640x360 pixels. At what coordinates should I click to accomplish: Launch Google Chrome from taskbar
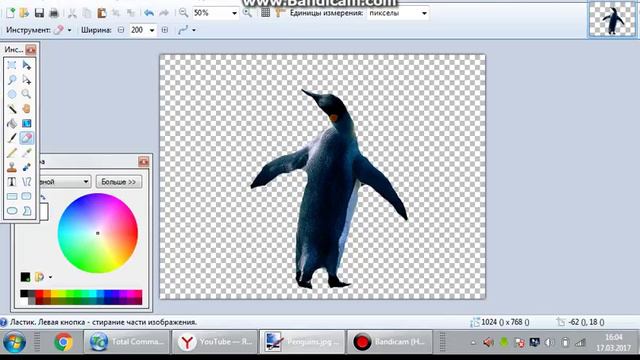pos(63,342)
